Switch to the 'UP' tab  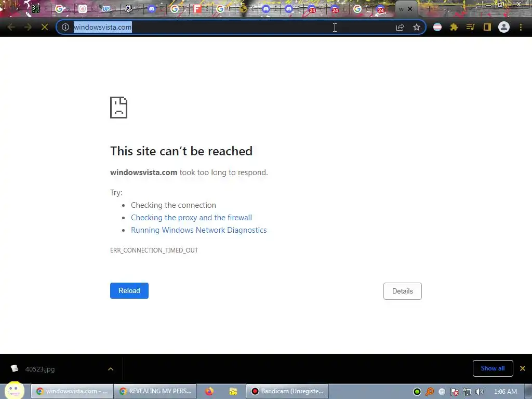click(106, 9)
